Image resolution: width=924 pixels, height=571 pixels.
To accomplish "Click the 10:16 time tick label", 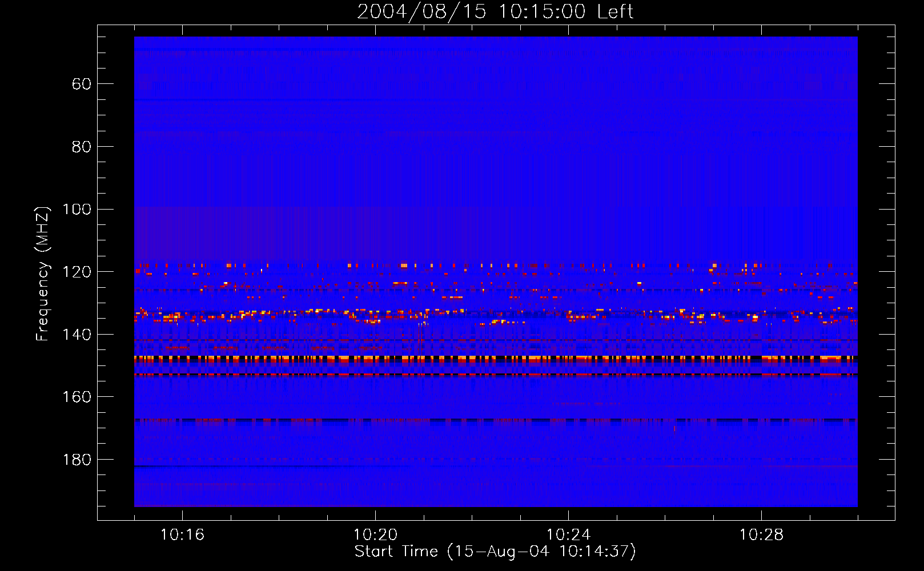I will [x=182, y=535].
